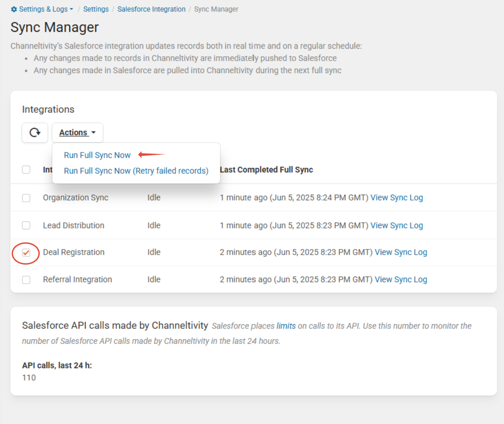The height and width of the screenshot is (424, 504).
Task: Click the Last Completed Full Sync header
Action: (x=267, y=170)
